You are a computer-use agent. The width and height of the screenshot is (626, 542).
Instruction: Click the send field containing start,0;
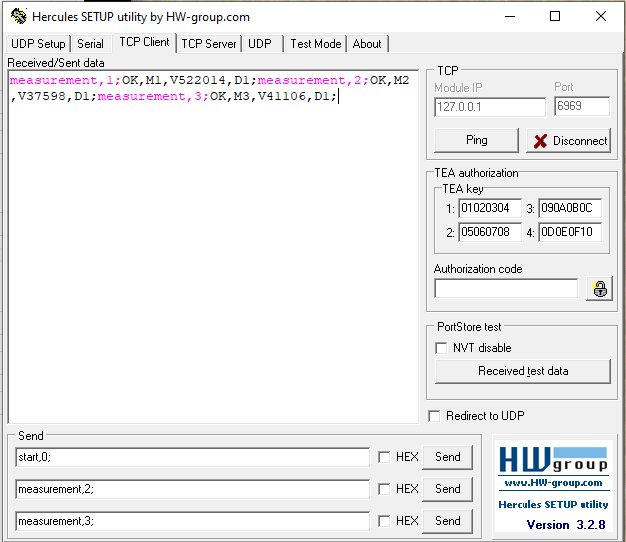tap(192, 457)
